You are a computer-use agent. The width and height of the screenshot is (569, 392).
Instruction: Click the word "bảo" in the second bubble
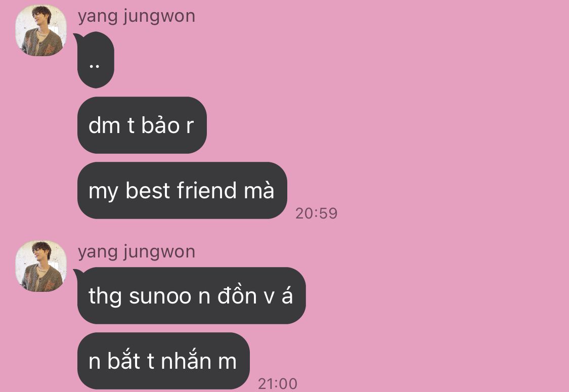click(x=160, y=125)
